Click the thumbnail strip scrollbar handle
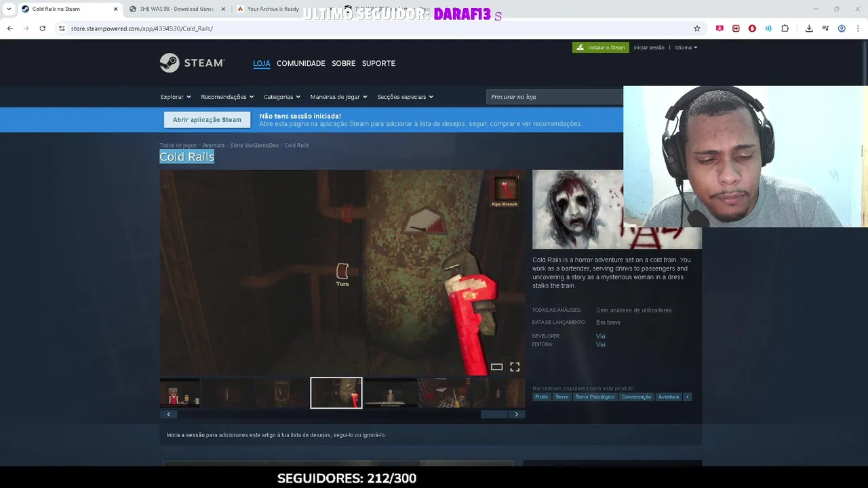 coord(494,414)
